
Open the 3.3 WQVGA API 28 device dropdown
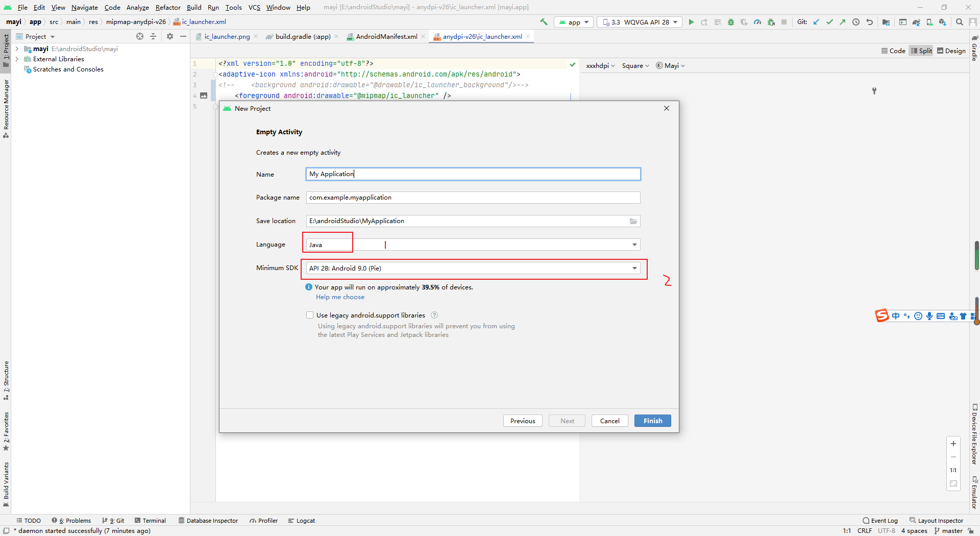640,22
